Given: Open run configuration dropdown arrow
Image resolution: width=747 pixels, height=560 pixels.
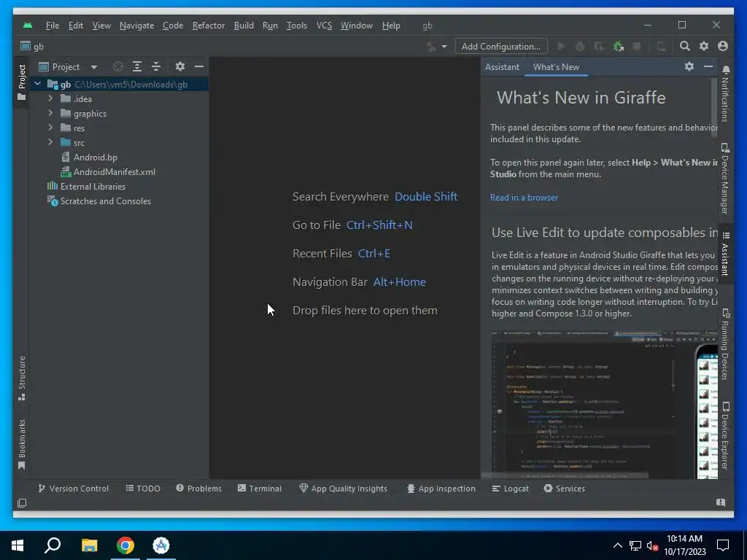Looking at the screenshot, I should 444,47.
